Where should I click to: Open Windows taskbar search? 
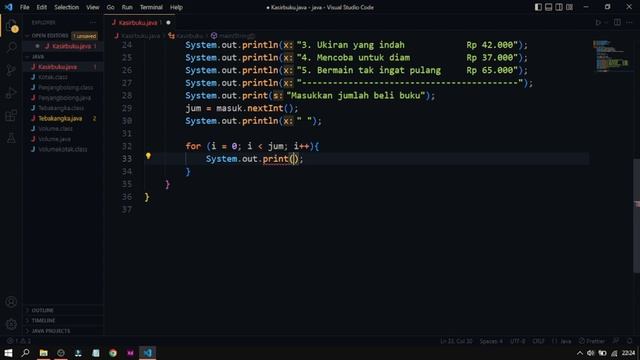[25, 353]
